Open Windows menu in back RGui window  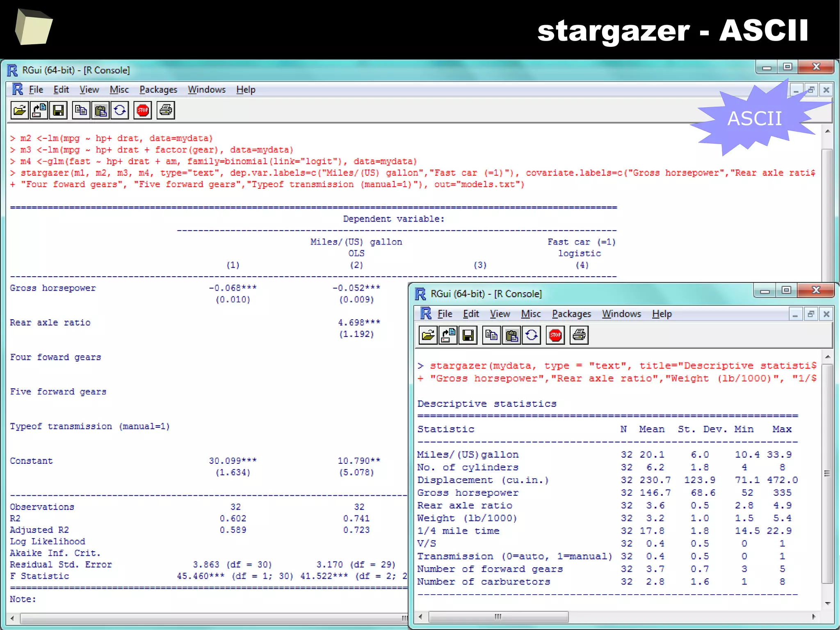(x=207, y=89)
